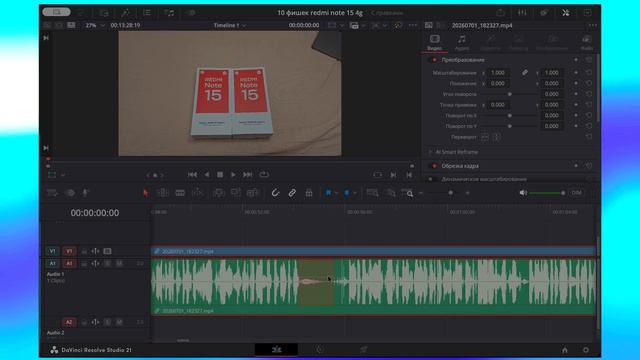Open the project settings gear
Image resolution: width=640 pixels, height=360 pixels.
pyautogui.click(x=586, y=350)
